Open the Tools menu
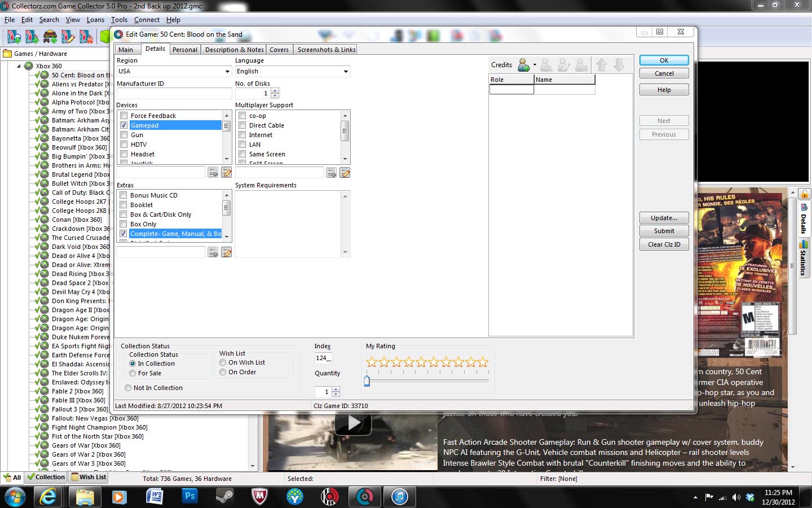Image resolution: width=812 pixels, height=508 pixels. click(x=119, y=20)
